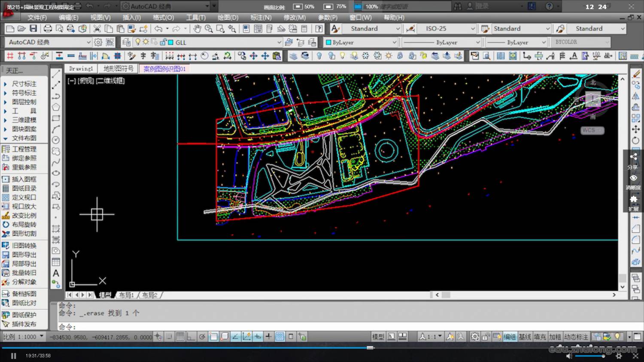
Task: Click the Save file icon
Action: pyautogui.click(x=33, y=29)
